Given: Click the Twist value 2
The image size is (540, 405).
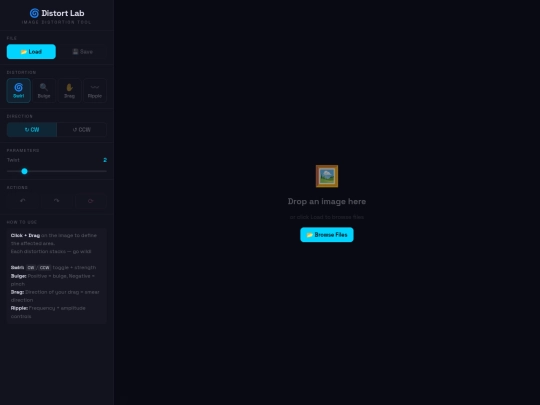Looking at the screenshot, I should [x=105, y=160].
